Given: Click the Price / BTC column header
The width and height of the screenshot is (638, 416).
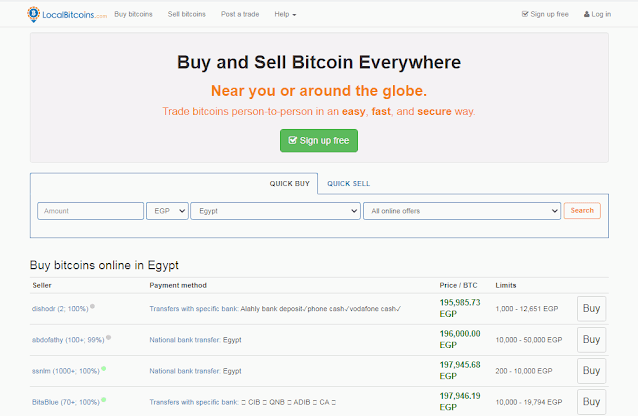Looking at the screenshot, I should point(458,285).
